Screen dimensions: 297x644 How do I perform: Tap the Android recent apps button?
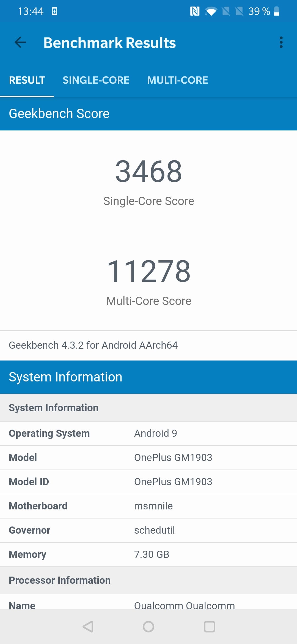coord(209,627)
